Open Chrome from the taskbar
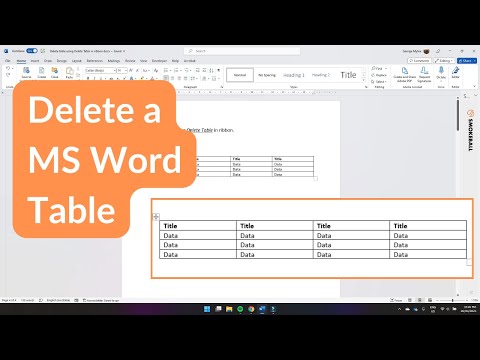Image resolution: width=480 pixels, height=360 pixels. coord(251,309)
